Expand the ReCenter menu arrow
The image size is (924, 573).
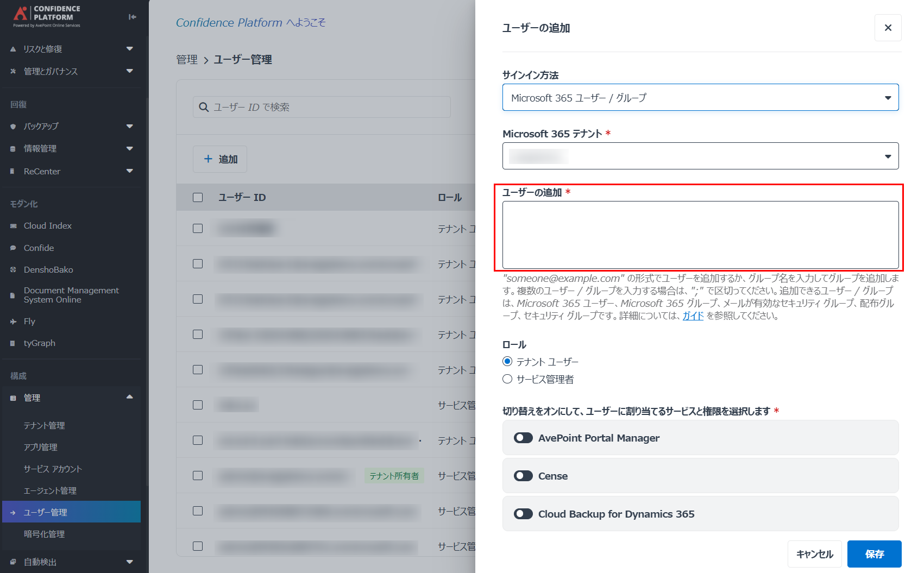click(130, 171)
